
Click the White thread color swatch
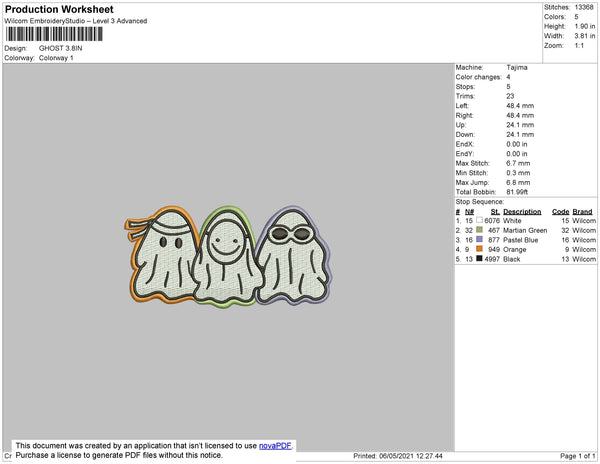480,220
